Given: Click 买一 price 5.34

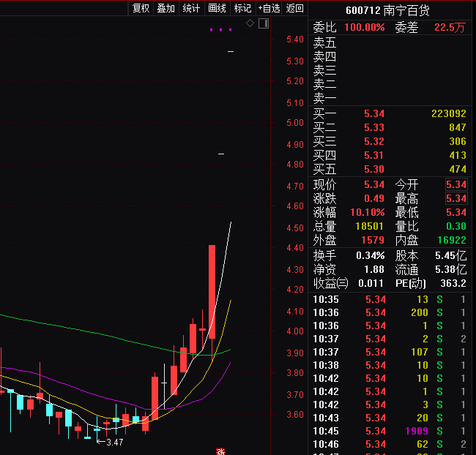Looking at the screenshot, I should point(374,114).
